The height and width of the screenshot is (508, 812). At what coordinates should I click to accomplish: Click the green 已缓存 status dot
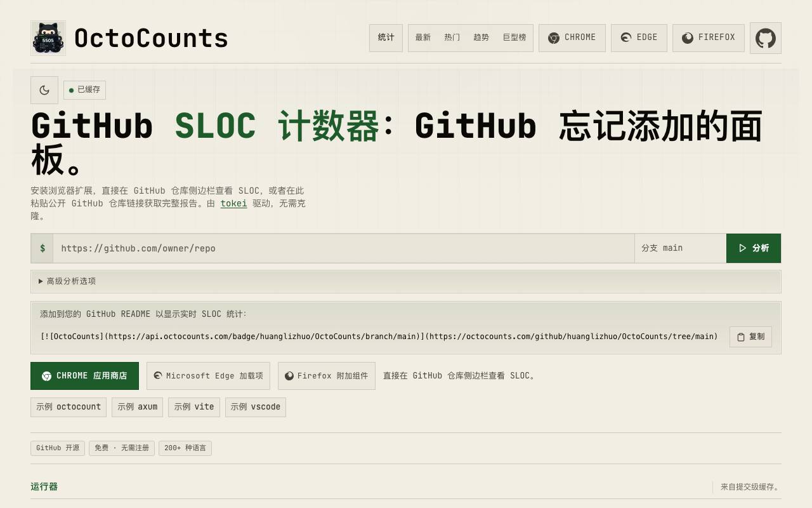(72, 90)
